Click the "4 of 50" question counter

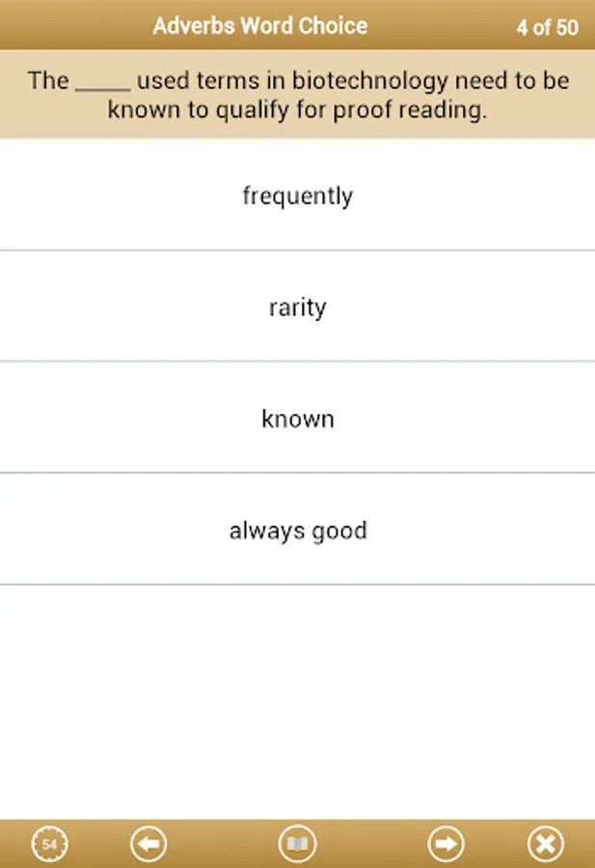(x=547, y=27)
